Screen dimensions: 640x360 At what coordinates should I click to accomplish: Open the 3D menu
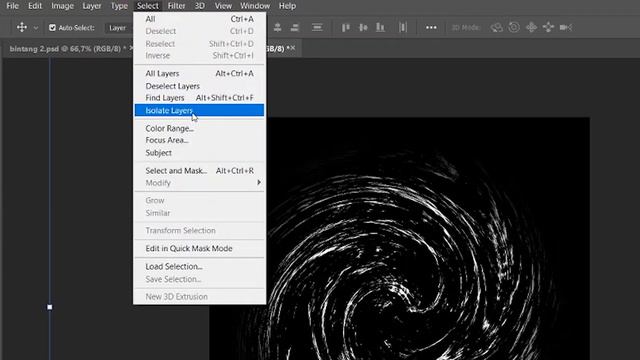click(200, 6)
